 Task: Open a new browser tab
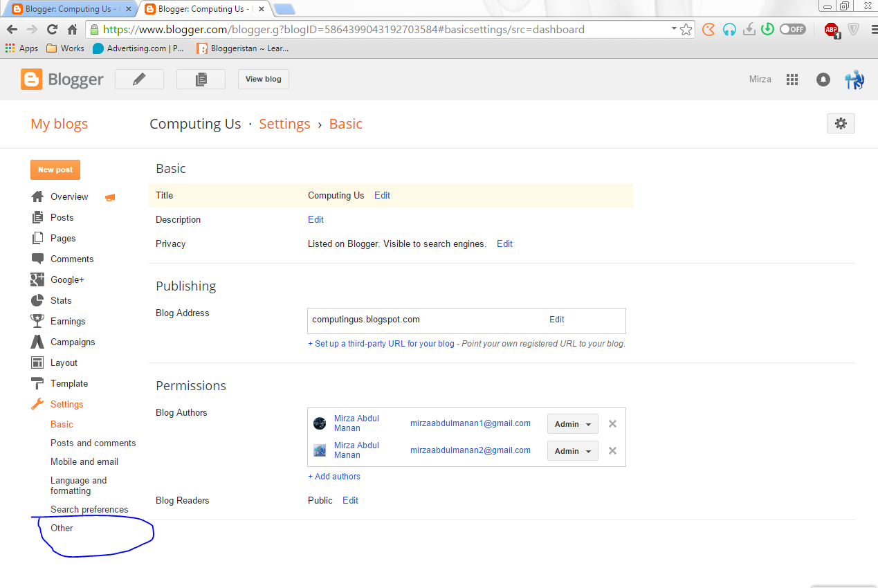[x=284, y=9]
